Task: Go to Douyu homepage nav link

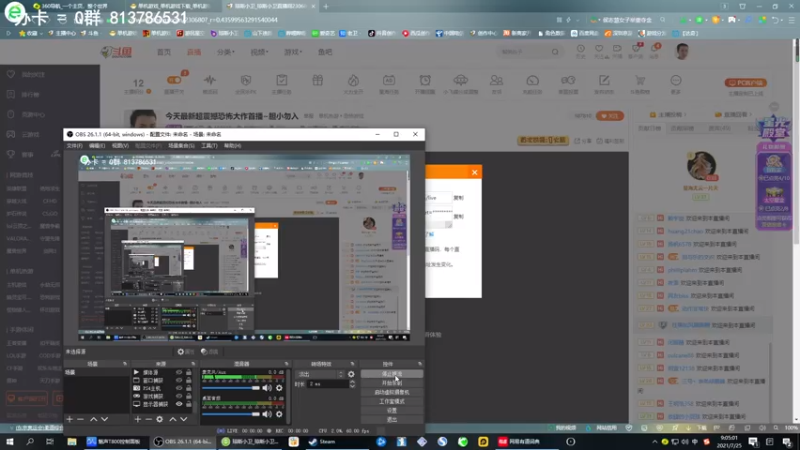Action: pyautogui.click(x=164, y=52)
